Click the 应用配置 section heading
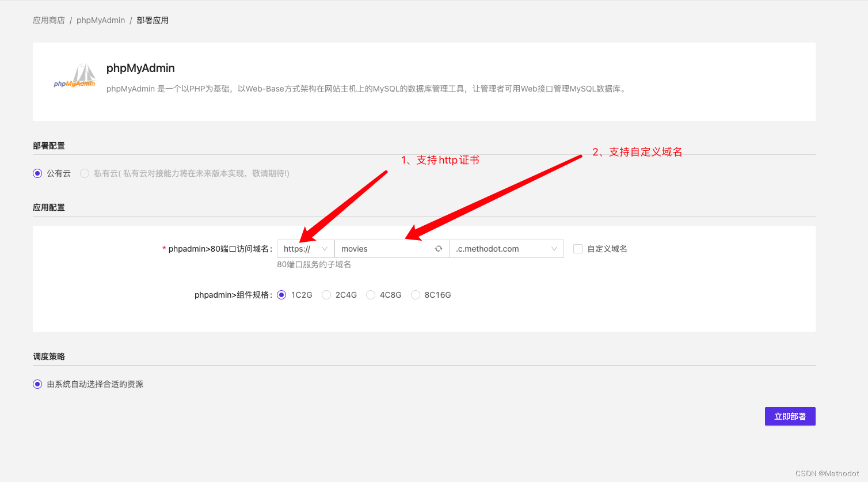 click(x=49, y=207)
